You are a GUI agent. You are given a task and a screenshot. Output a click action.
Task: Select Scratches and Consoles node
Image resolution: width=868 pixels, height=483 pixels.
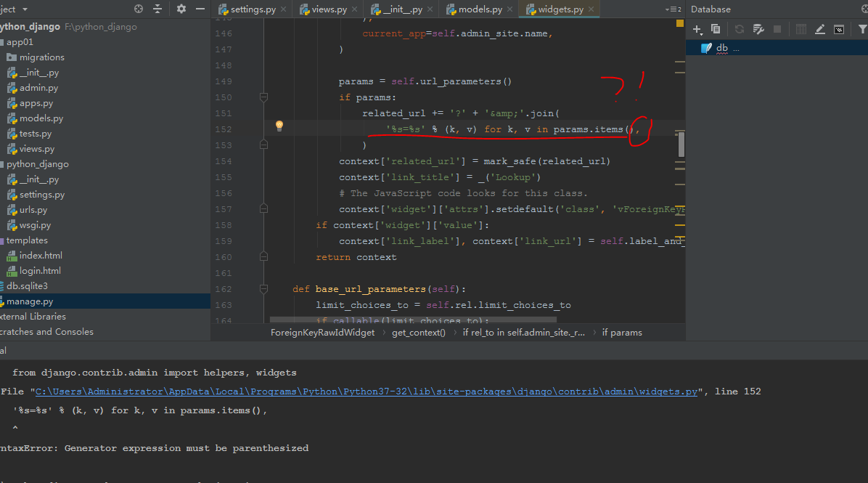pos(46,332)
